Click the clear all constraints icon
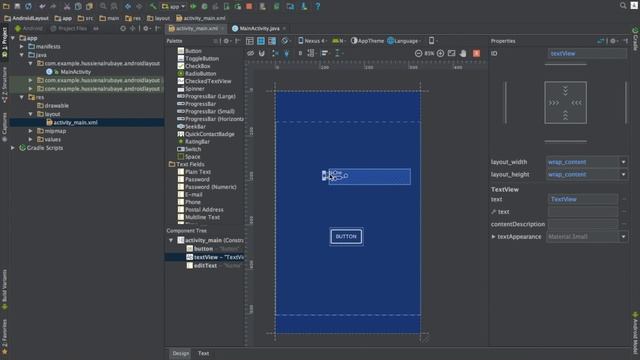 pos(275,53)
